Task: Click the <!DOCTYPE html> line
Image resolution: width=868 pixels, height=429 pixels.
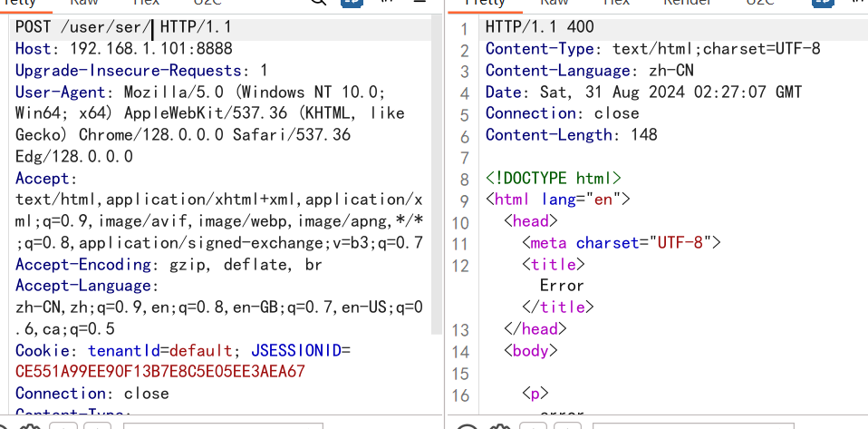Action: [554, 179]
